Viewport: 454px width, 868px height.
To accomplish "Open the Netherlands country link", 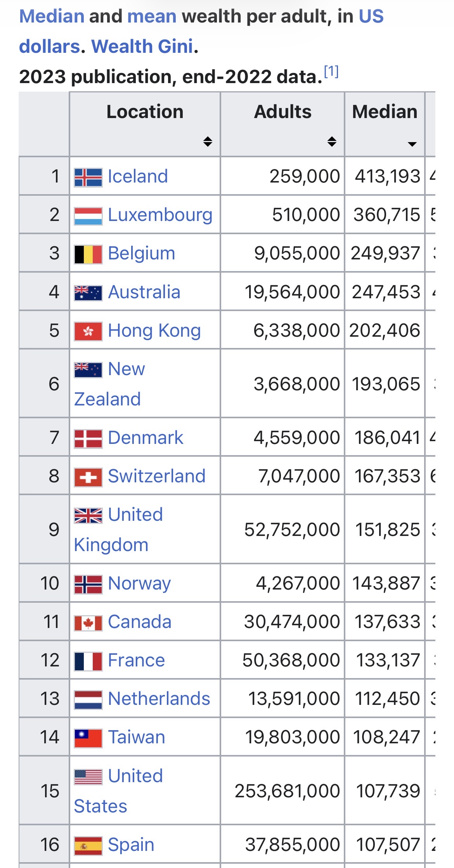I will tap(159, 698).
